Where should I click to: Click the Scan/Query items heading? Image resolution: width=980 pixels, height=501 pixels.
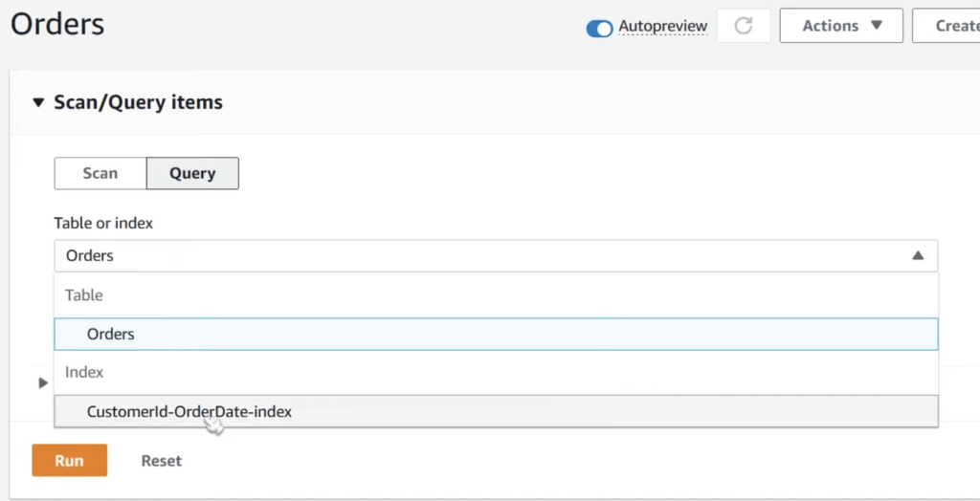(x=138, y=101)
